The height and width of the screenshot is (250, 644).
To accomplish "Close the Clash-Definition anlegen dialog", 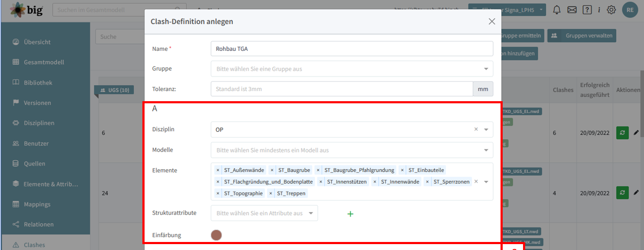I will point(492,21).
